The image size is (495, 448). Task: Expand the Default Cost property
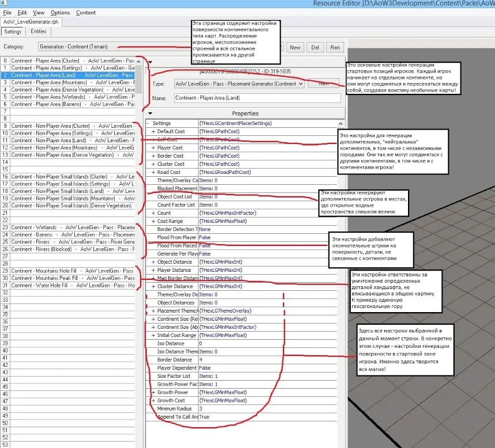153,132
